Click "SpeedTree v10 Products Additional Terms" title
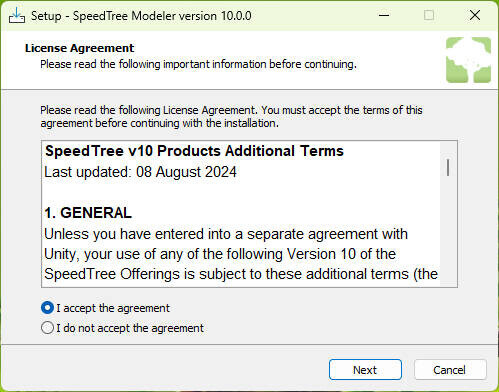Viewport: 499px width, 392px height. (194, 151)
